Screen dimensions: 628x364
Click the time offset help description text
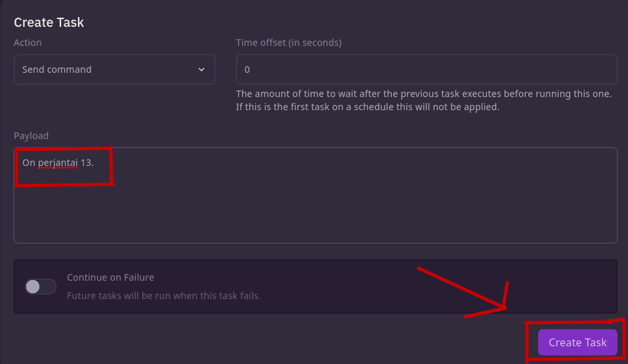pyautogui.click(x=424, y=100)
